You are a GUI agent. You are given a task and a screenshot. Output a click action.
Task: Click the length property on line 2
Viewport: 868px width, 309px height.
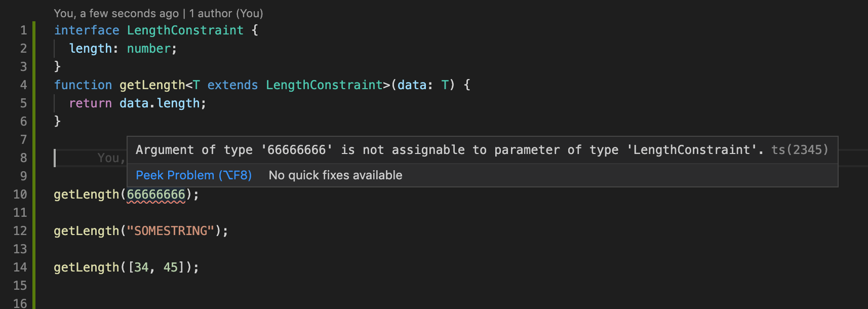pyautogui.click(x=89, y=48)
